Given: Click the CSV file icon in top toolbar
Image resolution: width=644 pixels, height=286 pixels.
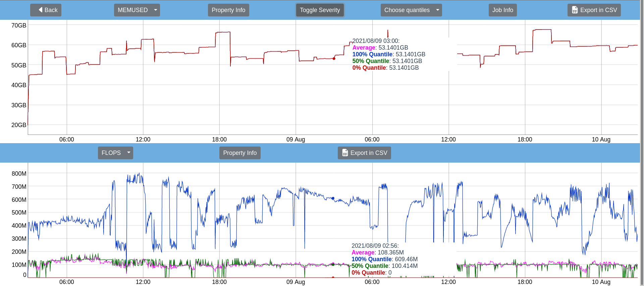Looking at the screenshot, I should tap(575, 10).
